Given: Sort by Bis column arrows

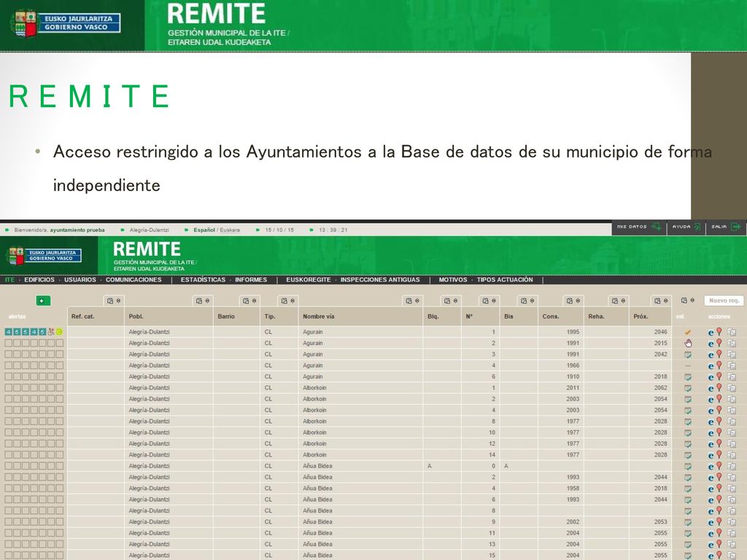Looking at the screenshot, I should point(532,301).
